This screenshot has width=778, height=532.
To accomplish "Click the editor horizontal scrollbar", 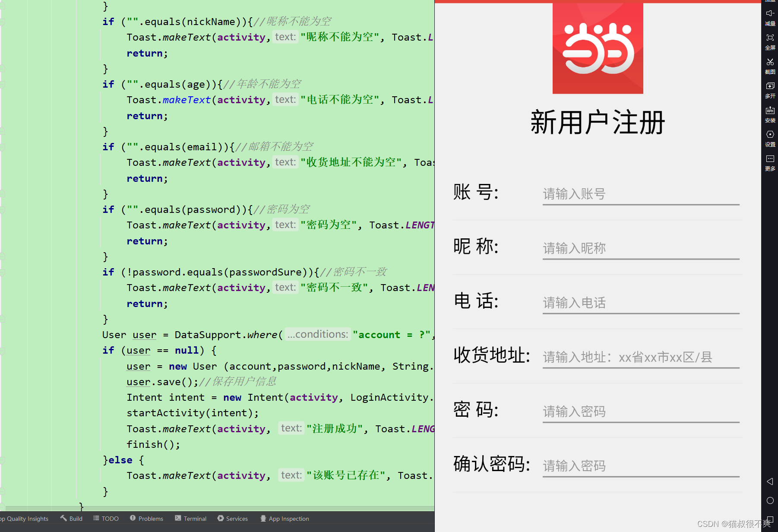I will click(x=220, y=509).
